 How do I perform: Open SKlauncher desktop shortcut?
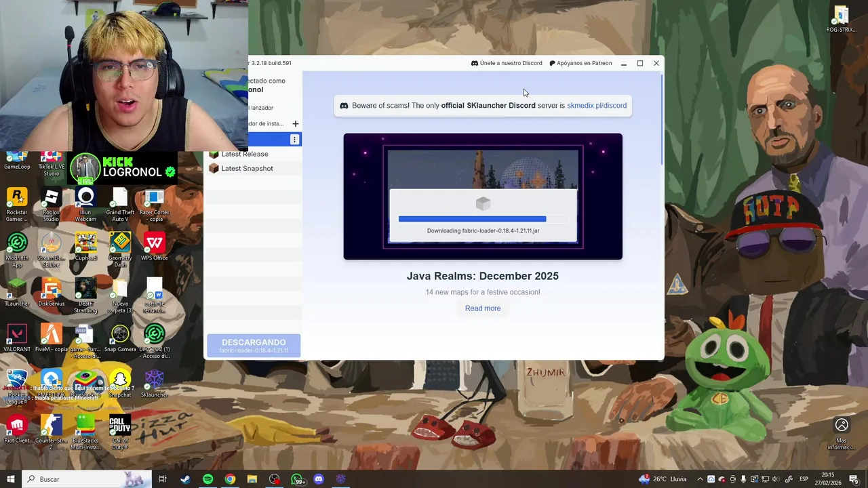pyautogui.click(x=155, y=383)
